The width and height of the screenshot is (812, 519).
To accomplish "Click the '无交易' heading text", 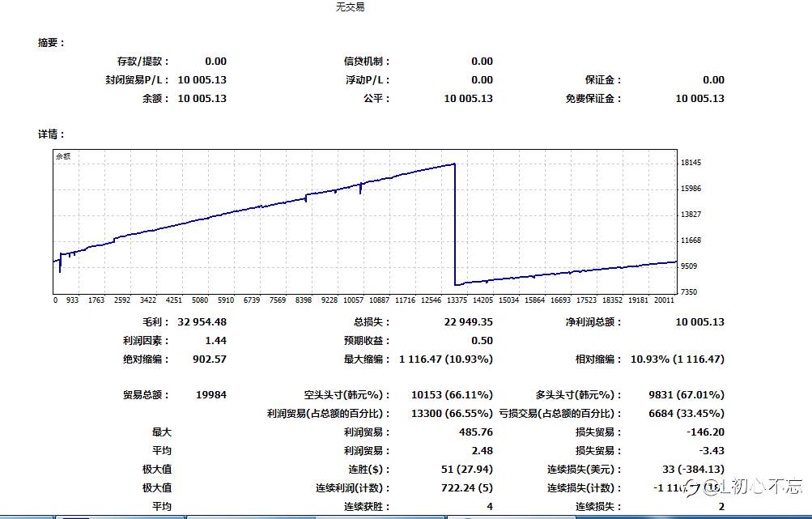I will [350, 6].
